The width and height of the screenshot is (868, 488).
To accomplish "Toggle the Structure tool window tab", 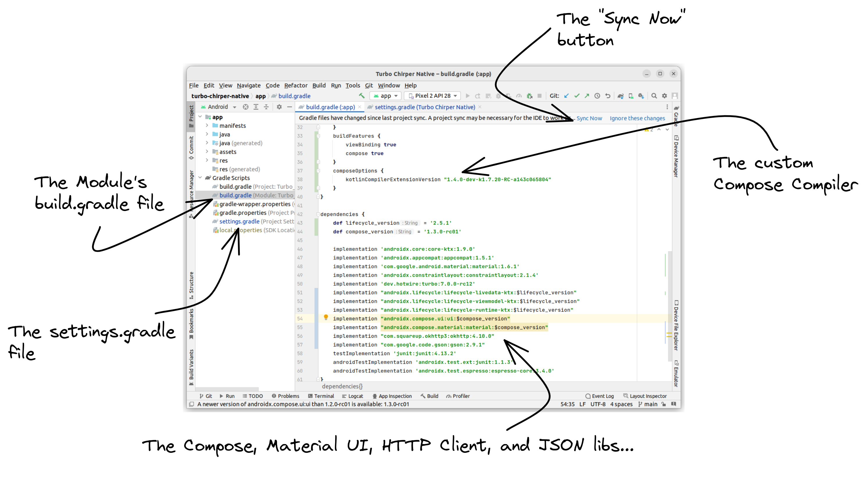I will point(191,285).
